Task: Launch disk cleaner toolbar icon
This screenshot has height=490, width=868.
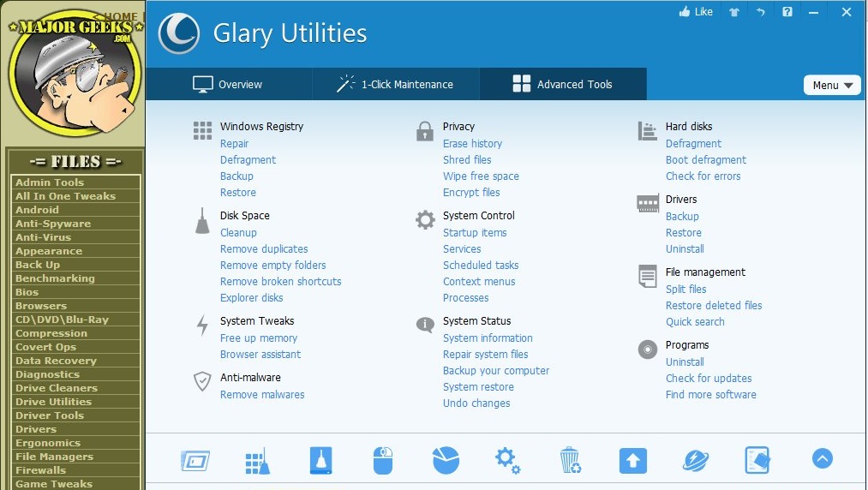Action: (x=321, y=461)
